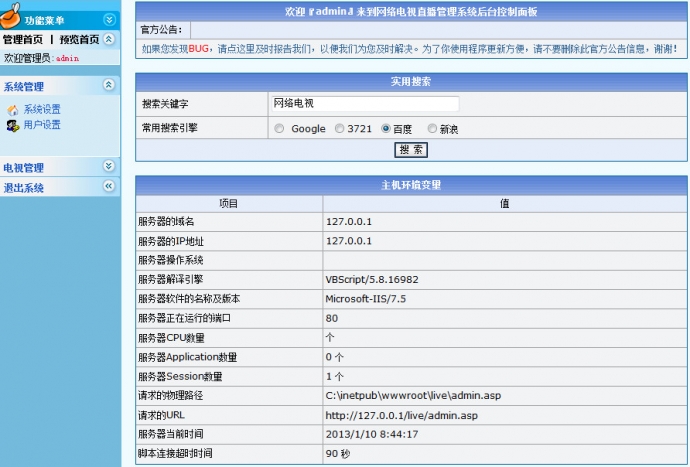Click the 项目 column header

coord(229,203)
